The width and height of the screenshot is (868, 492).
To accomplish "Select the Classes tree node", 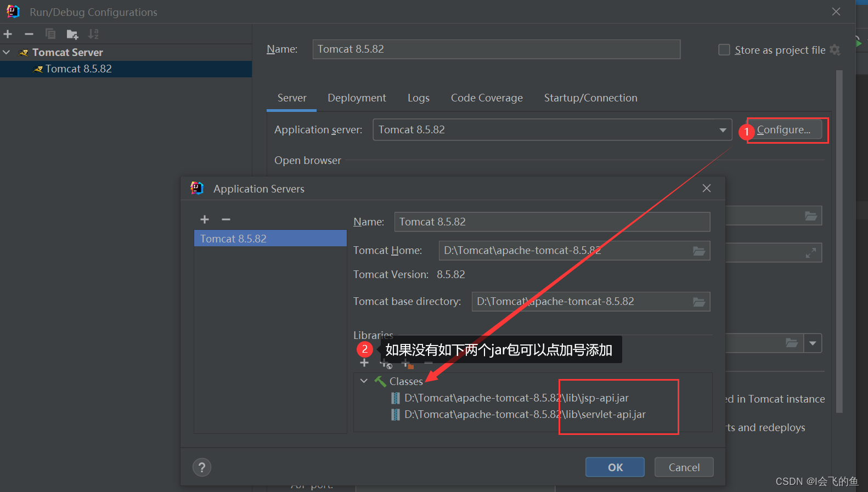I will click(x=406, y=381).
